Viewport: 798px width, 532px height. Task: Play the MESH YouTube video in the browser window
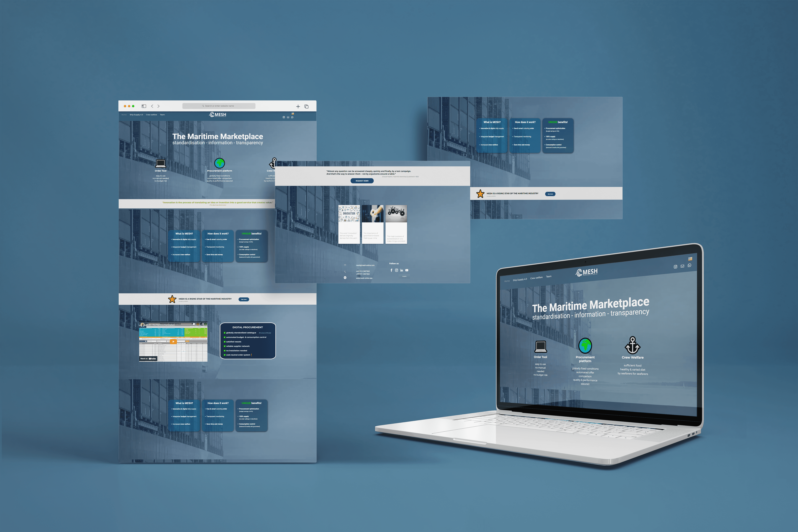[x=173, y=342]
